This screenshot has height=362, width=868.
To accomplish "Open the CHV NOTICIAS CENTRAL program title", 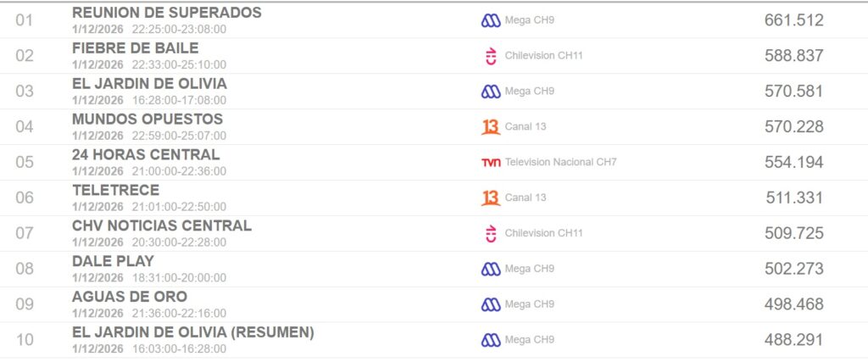I will coord(162,226).
